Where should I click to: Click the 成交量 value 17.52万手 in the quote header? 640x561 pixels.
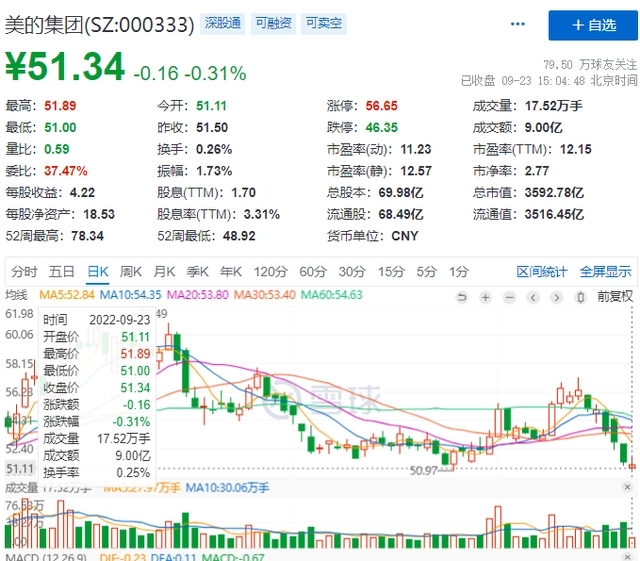tap(553, 106)
